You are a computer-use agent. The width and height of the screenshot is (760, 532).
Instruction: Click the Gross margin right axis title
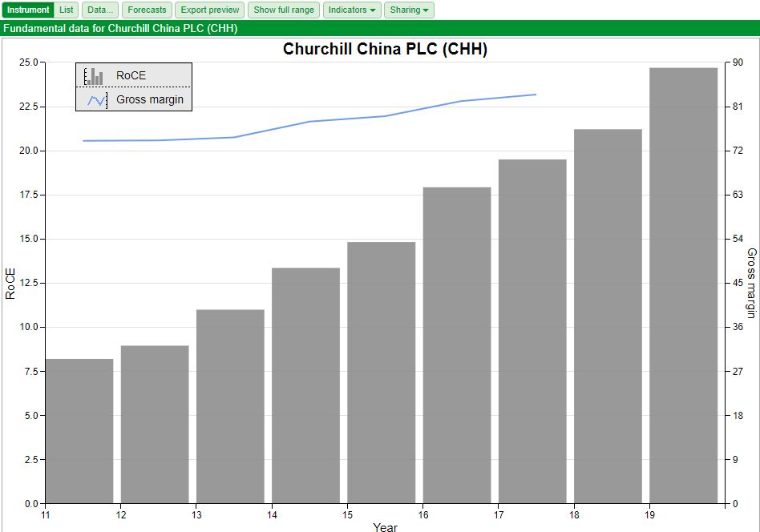click(x=752, y=284)
